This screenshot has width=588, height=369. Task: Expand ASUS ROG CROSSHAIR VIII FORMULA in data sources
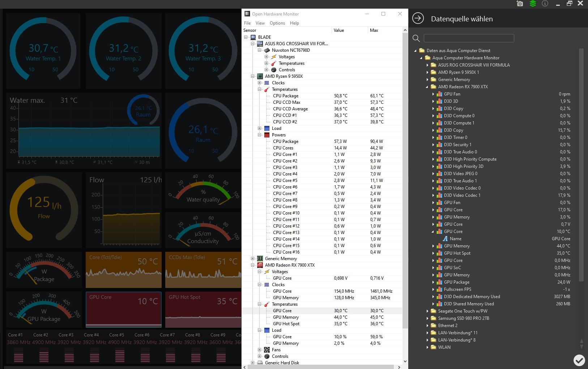427,65
